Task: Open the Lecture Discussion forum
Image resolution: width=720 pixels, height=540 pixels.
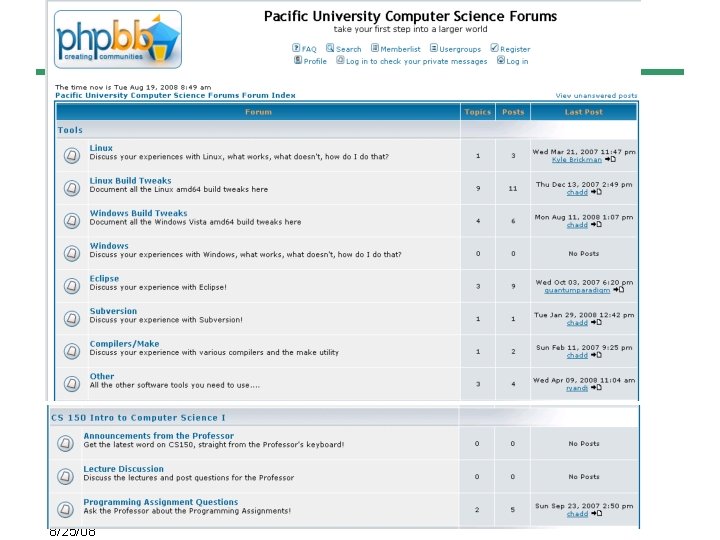Action: pos(124,469)
